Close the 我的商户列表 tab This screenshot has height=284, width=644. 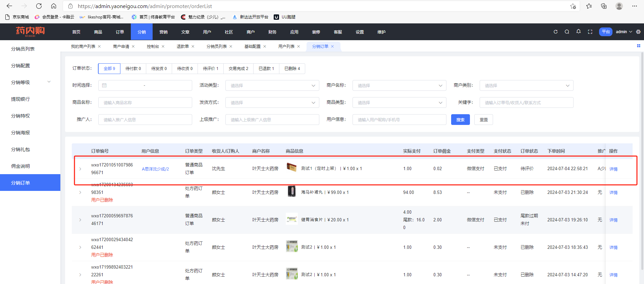[x=99, y=47]
